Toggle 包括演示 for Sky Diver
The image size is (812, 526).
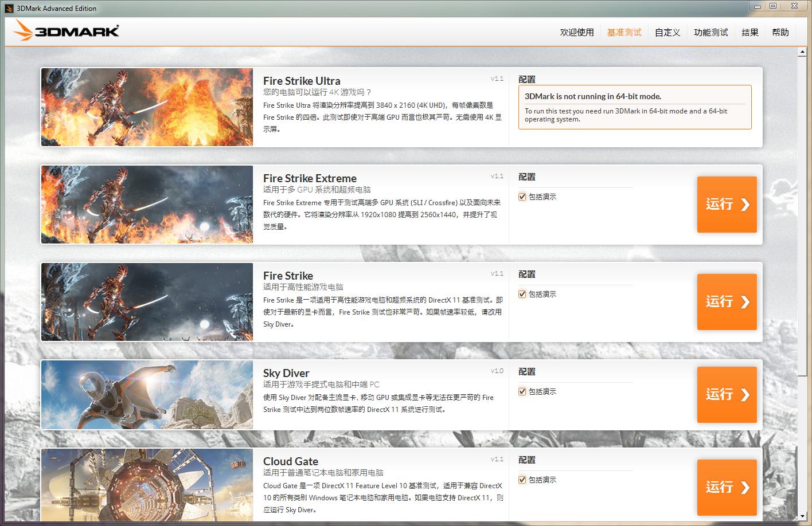point(522,391)
